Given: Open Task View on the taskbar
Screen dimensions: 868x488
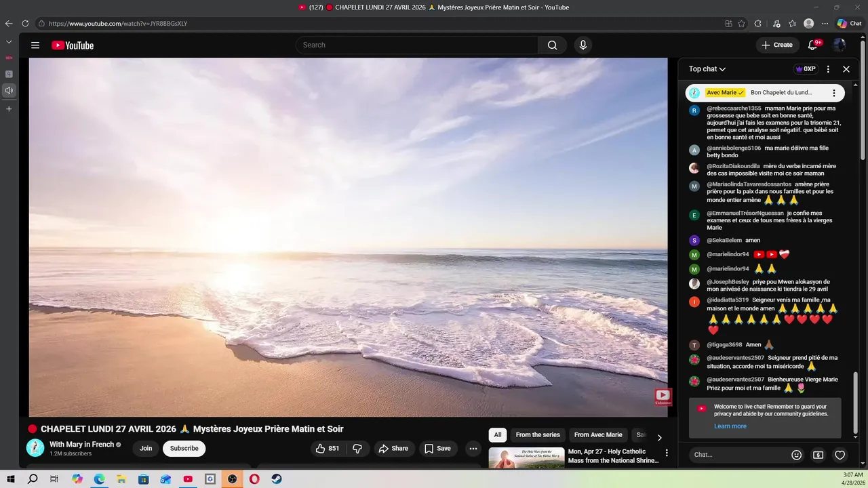Looking at the screenshot, I should [x=54, y=479].
